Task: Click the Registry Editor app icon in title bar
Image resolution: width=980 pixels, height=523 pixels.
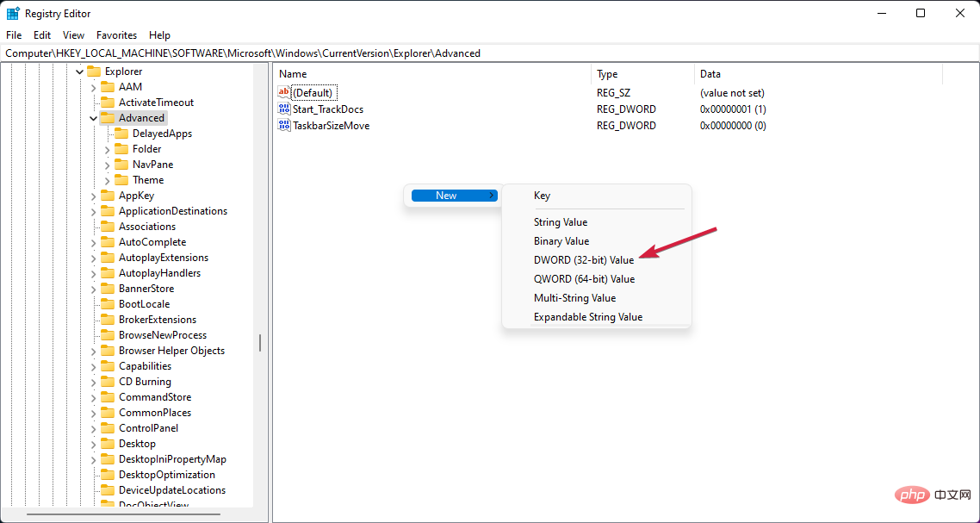Action: tap(13, 13)
